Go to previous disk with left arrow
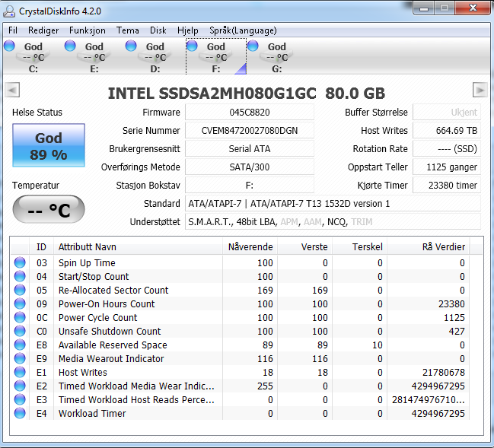Image resolution: width=494 pixels, height=448 pixels. [13, 90]
